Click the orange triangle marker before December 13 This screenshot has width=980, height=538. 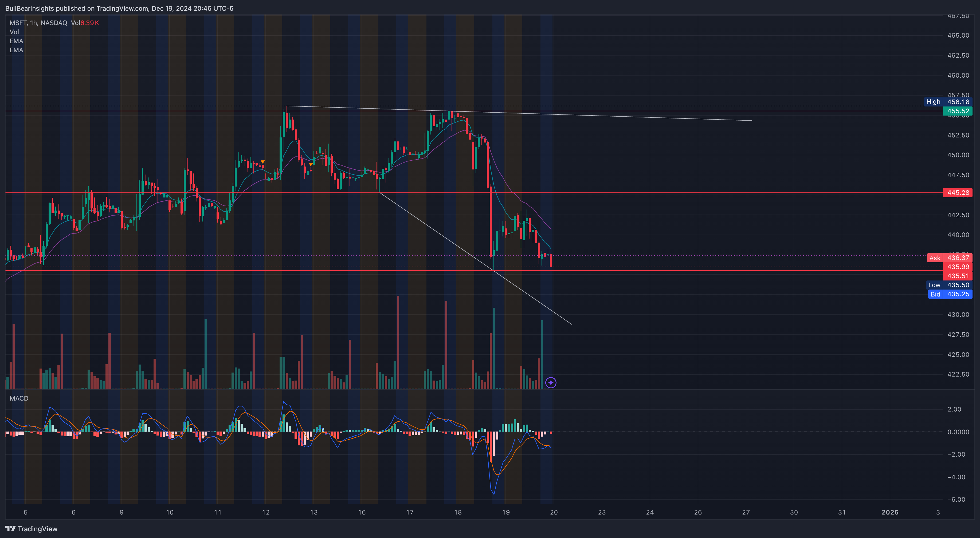point(311,165)
